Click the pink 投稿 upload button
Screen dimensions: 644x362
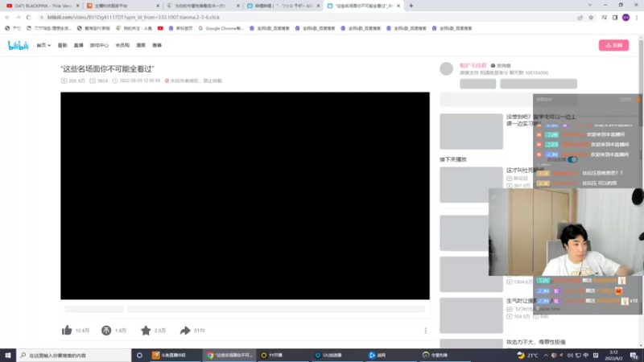[x=613, y=45]
